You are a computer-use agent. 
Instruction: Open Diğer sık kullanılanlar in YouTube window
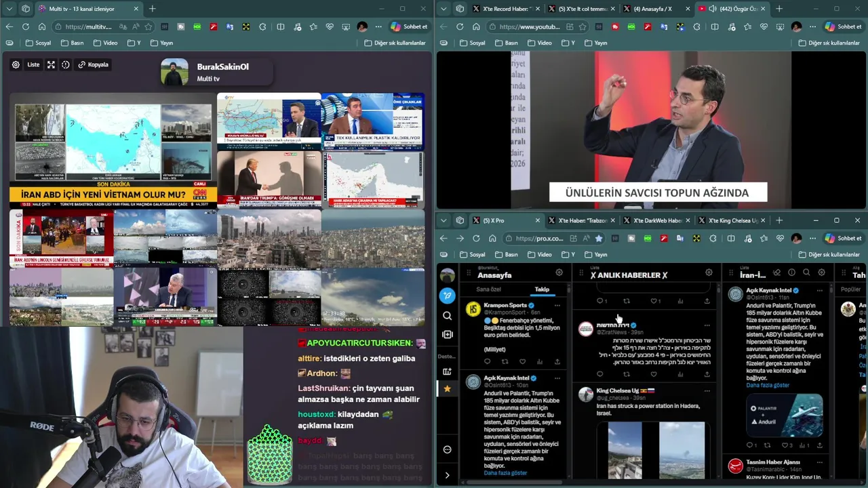pos(829,43)
